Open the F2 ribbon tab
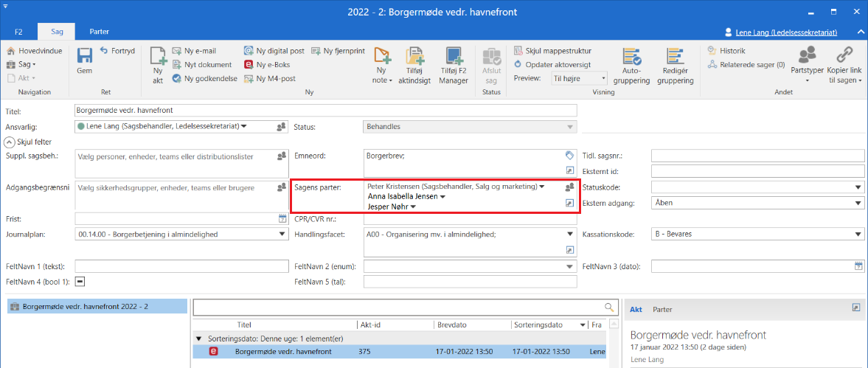868x368 pixels. 19,32
